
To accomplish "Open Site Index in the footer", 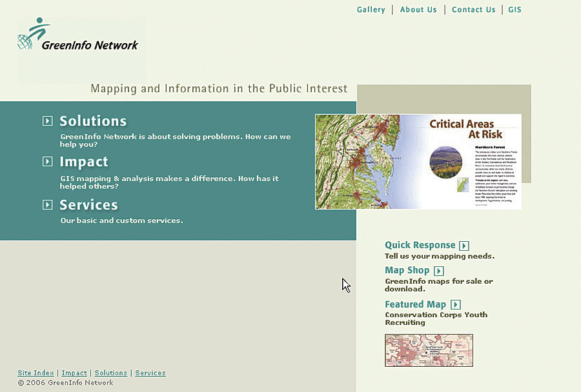I will (x=36, y=373).
